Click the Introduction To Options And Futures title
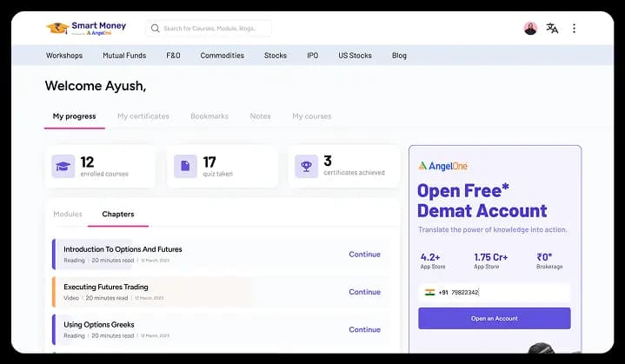This screenshot has height=364, width=625. (123, 249)
